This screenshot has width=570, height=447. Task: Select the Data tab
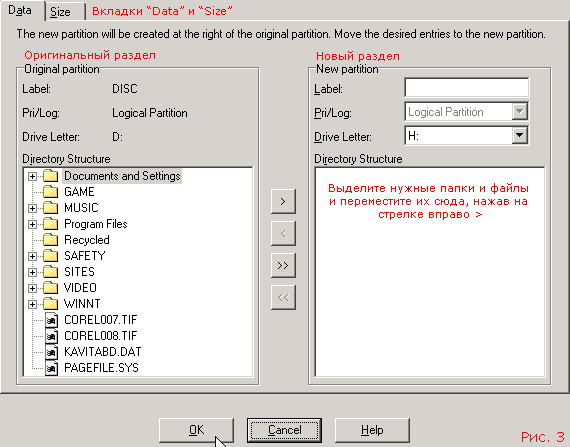pos(21,10)
